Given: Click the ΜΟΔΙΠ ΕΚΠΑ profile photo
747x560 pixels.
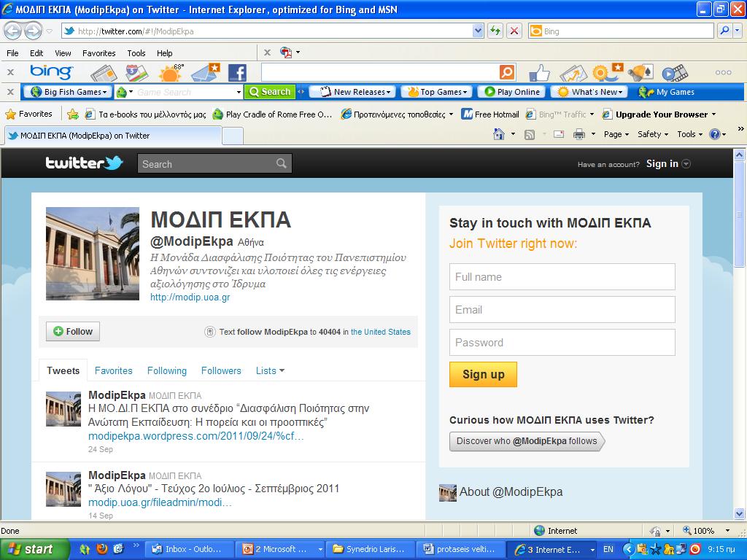Looking at the screenshot, I should [x=93, y=253].
